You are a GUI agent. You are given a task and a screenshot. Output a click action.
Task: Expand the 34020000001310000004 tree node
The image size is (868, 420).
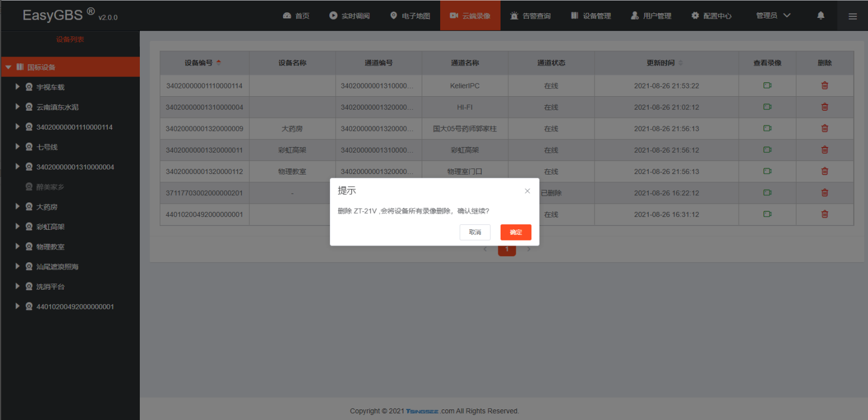(x=18, y=167)
